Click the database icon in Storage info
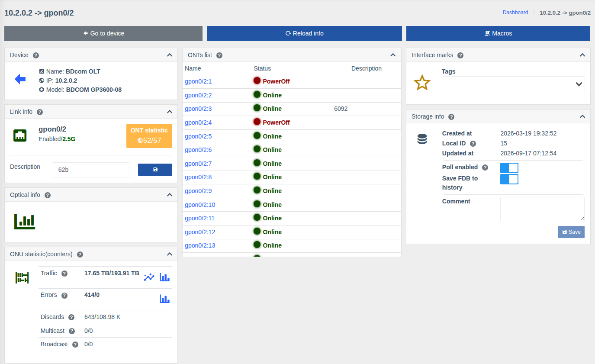This screenshot has height=364, width=595. click(x=422, y=139)
